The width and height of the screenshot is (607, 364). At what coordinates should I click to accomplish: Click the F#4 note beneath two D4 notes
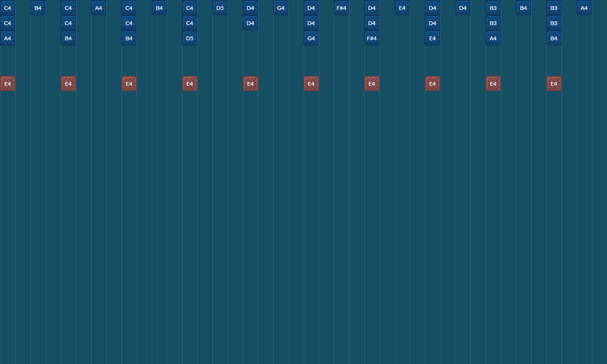(372, 38)
